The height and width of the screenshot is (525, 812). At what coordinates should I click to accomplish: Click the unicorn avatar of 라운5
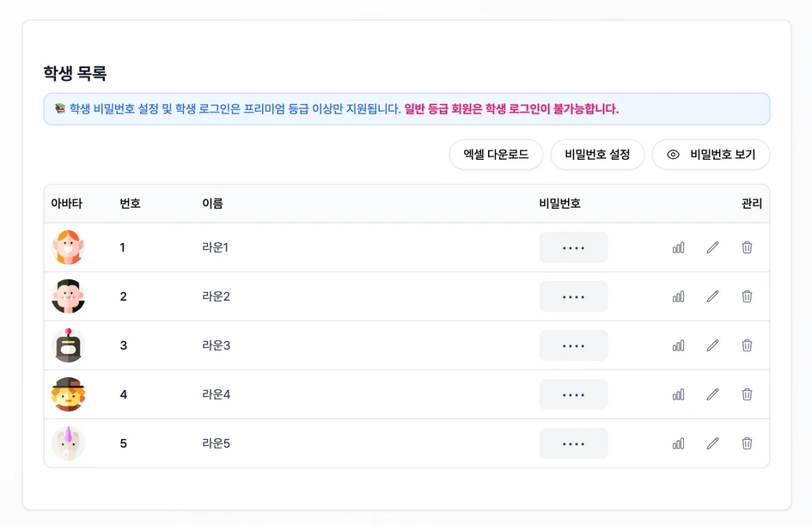tap(68, 443)
